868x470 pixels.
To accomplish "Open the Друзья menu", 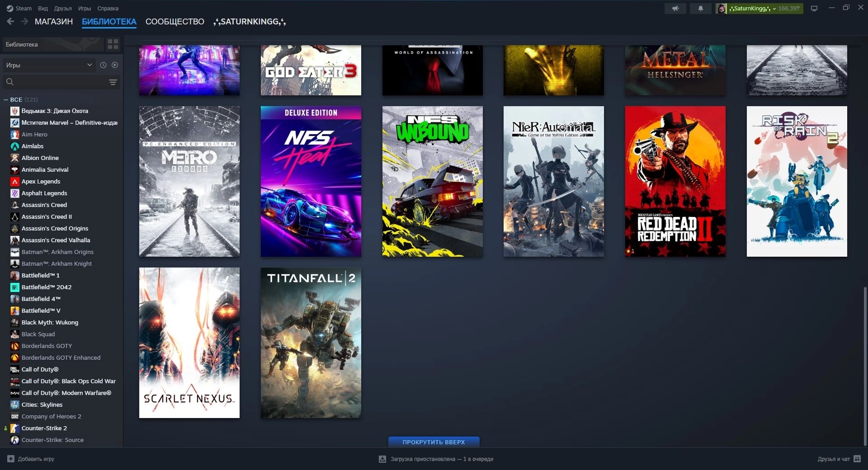I will (63, 8).
